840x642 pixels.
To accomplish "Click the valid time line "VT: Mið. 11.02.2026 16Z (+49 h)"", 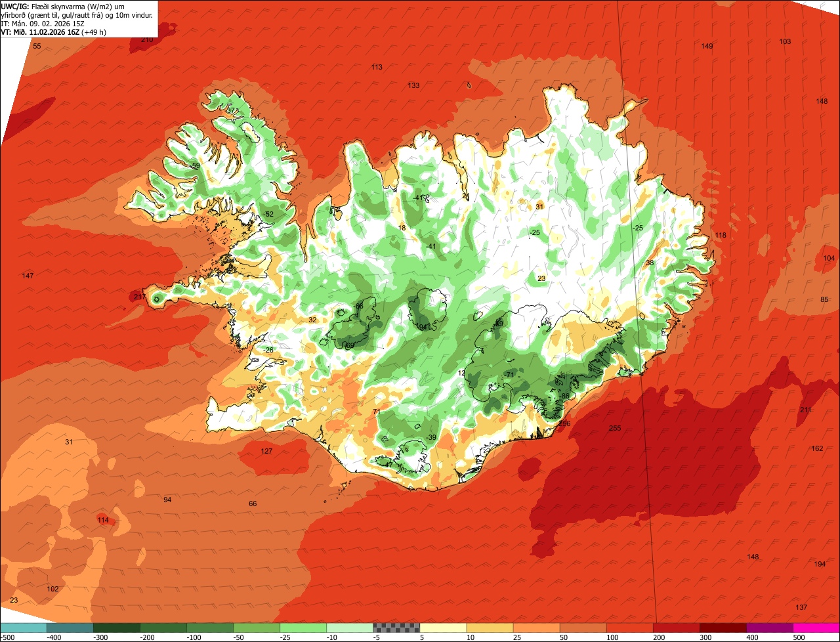I will tap(54, 32).
